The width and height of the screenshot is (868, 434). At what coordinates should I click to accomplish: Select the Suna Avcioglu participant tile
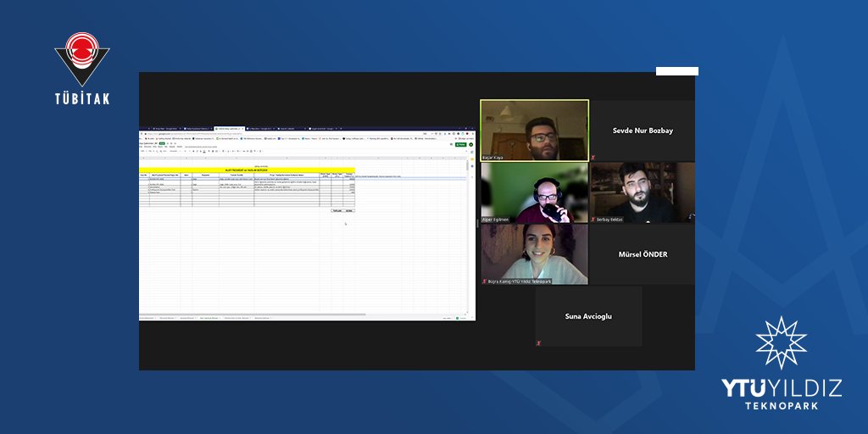(x=588, y=316)
